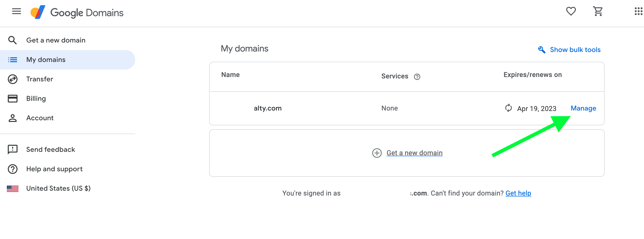
Task: Open the shopping cart
Action: [x=598, y=11]
